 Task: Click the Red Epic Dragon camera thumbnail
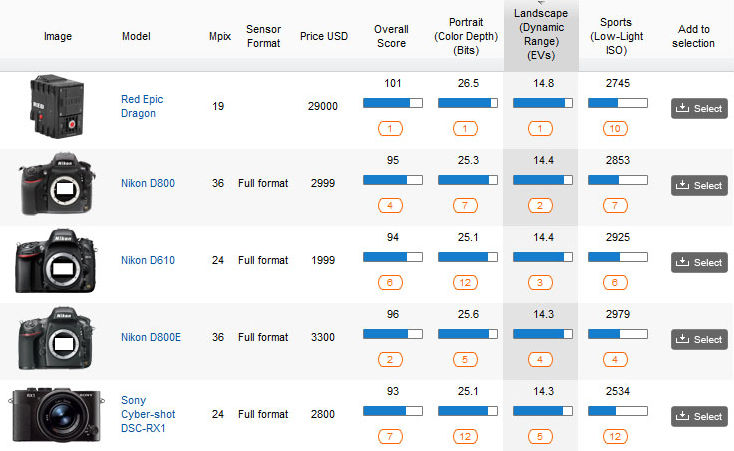tap(57, 109)
